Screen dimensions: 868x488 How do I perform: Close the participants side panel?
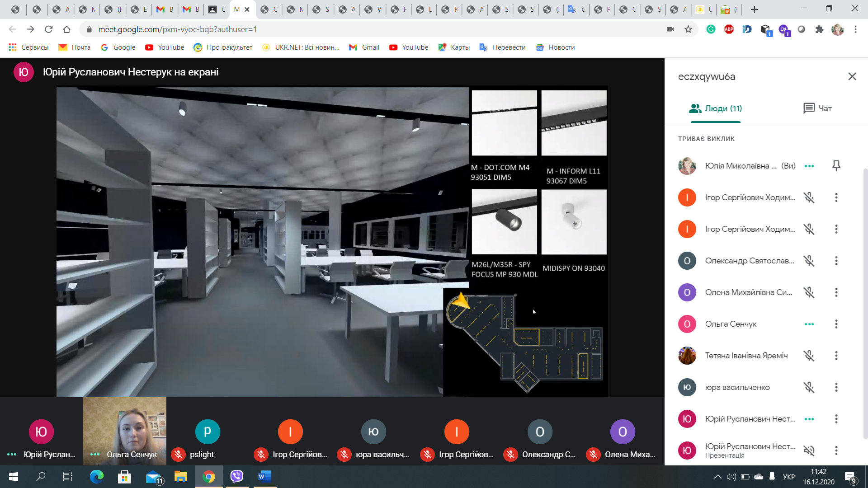coord(852,76)
